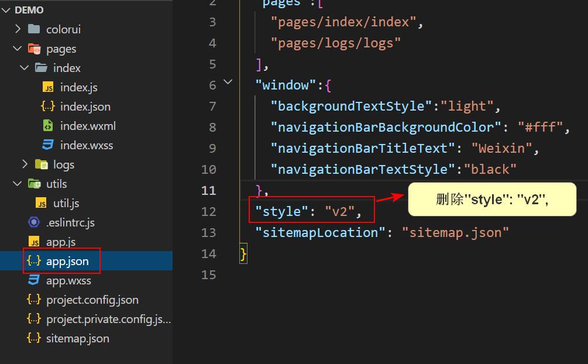Fold the window block at line 6
Screen dimensions: 588x364
(228, 82)
